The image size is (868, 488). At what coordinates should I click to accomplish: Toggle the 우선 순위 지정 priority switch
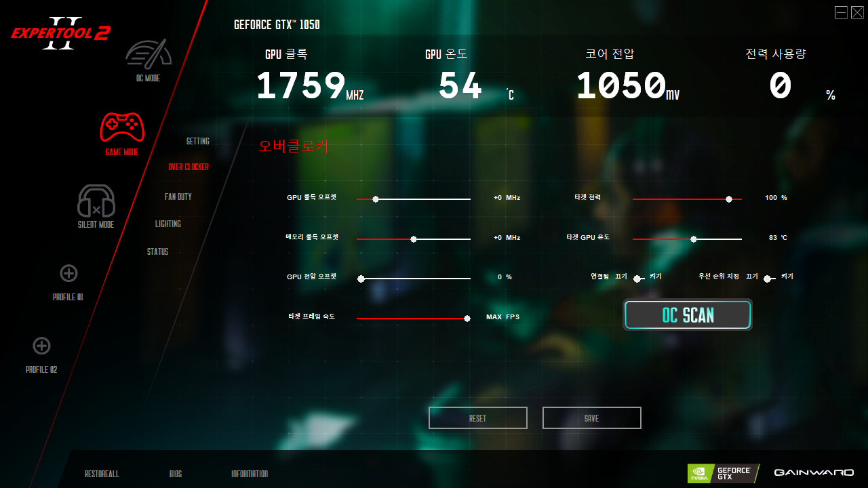[x=768, y=279]
